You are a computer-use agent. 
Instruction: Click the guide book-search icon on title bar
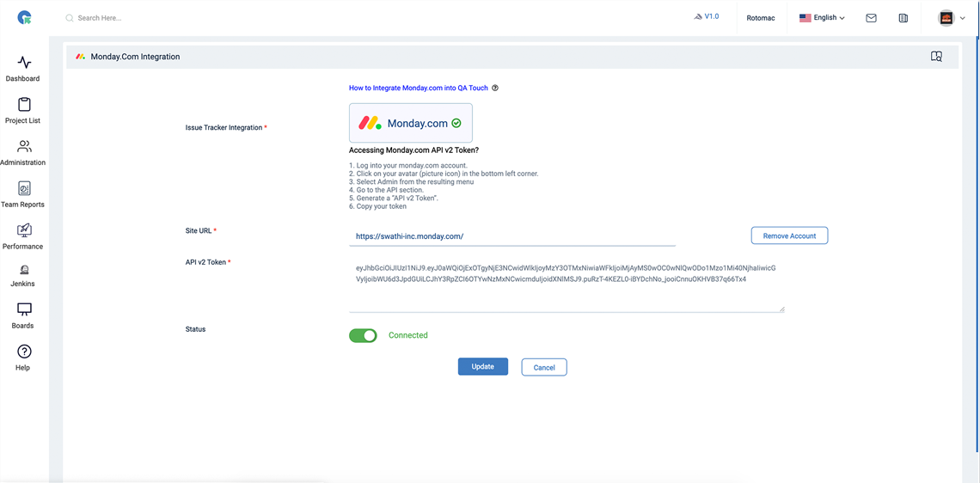[x=936, y=56]
